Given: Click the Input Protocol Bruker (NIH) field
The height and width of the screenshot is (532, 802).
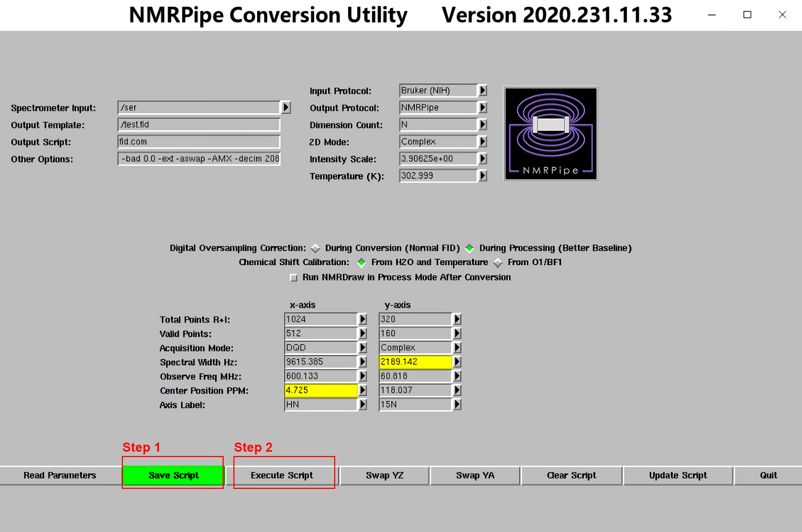Looking at the screenshot, I should click(439, 91).
